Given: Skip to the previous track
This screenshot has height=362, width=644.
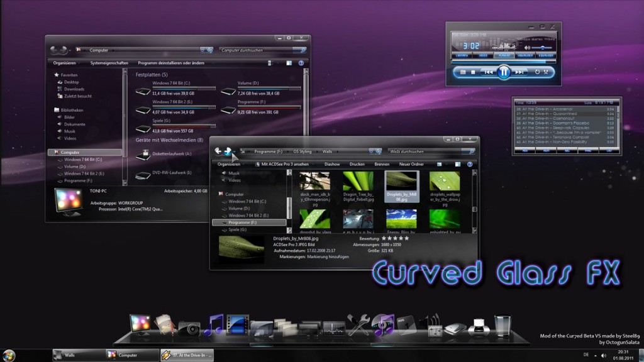Looking at the screenshot, I should pos(488,72).
